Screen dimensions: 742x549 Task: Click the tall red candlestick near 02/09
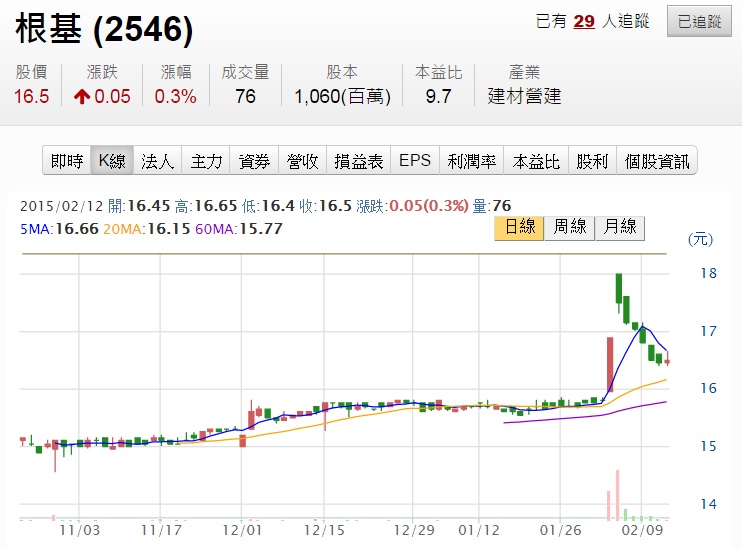coord(610,364)
